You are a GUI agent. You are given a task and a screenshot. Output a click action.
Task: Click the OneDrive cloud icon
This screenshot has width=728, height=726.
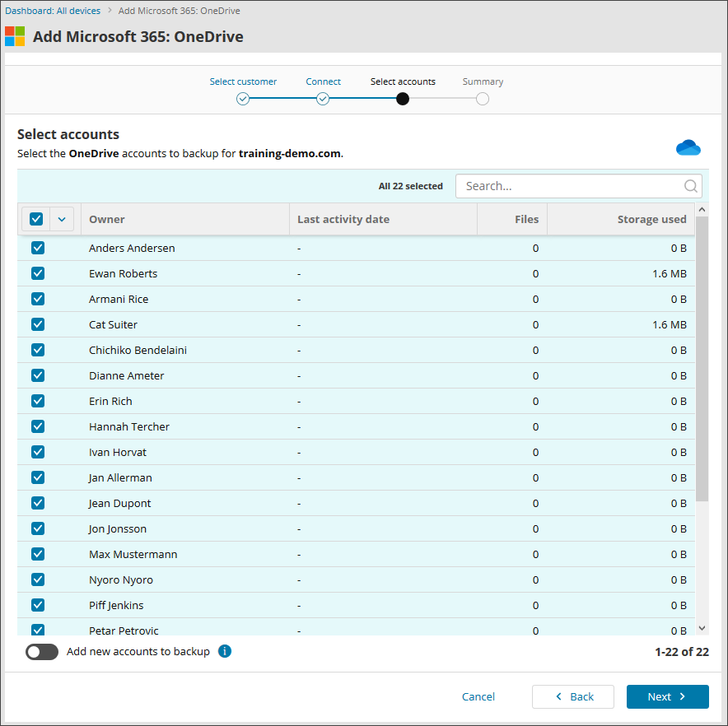[688, 147]
